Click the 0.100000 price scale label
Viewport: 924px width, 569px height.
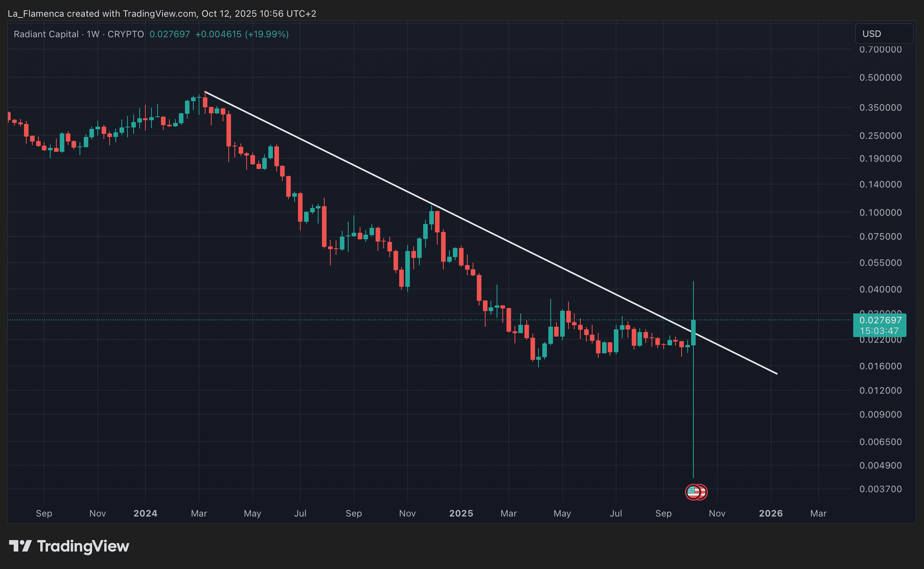(x=880, y=213)
